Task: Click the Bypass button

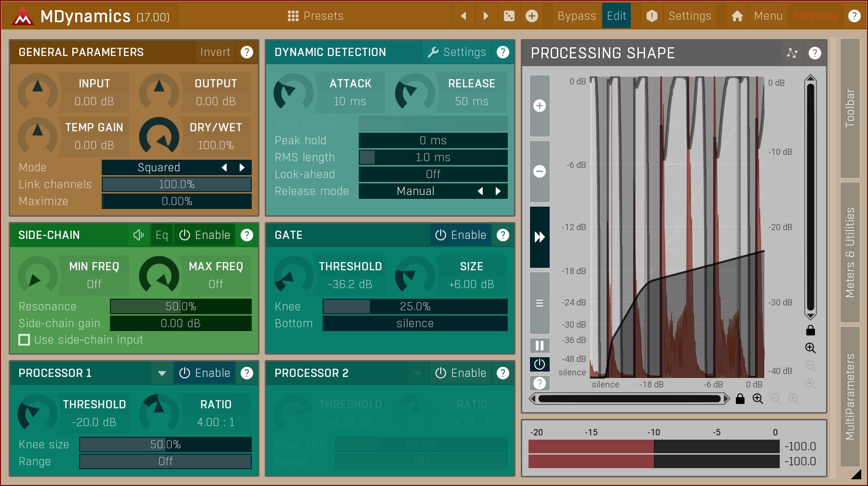Action: (576, 16)
